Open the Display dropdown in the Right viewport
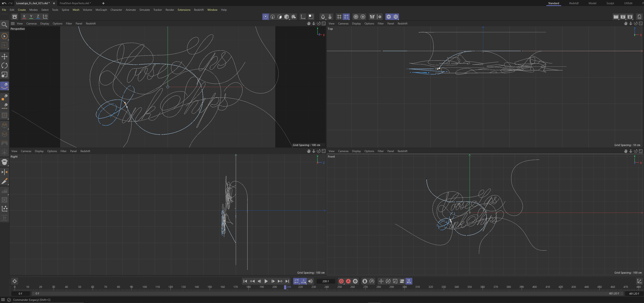The height and width of the screenshot is (303, 644). 39,151
